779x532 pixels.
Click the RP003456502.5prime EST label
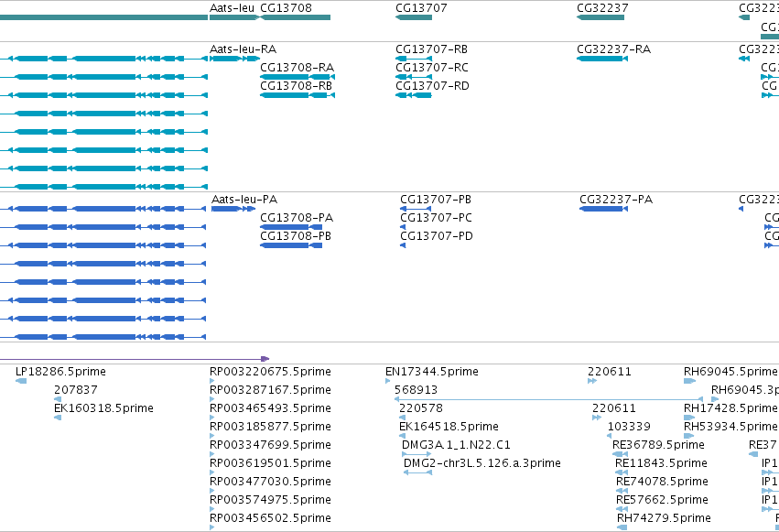pyautogui.click(x=270, y=518)
